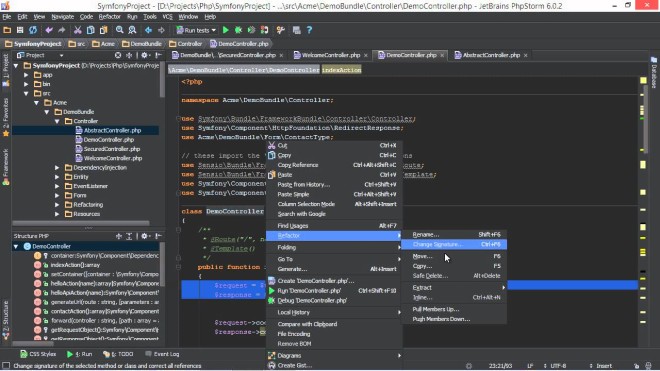The height and width of the screenshot is (371, 660).
Task: Collapse the DemoBundle folder
Action: click(47, 112)
